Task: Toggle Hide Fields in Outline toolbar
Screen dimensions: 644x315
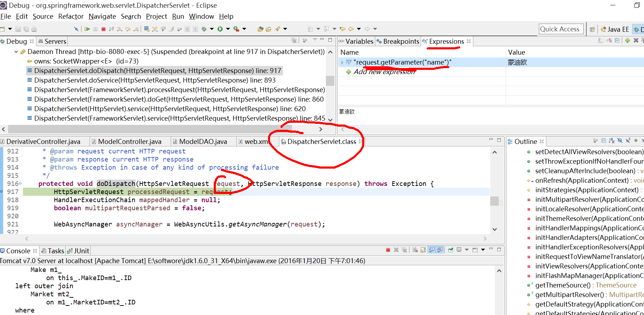Action: click(x=620, y=140)
